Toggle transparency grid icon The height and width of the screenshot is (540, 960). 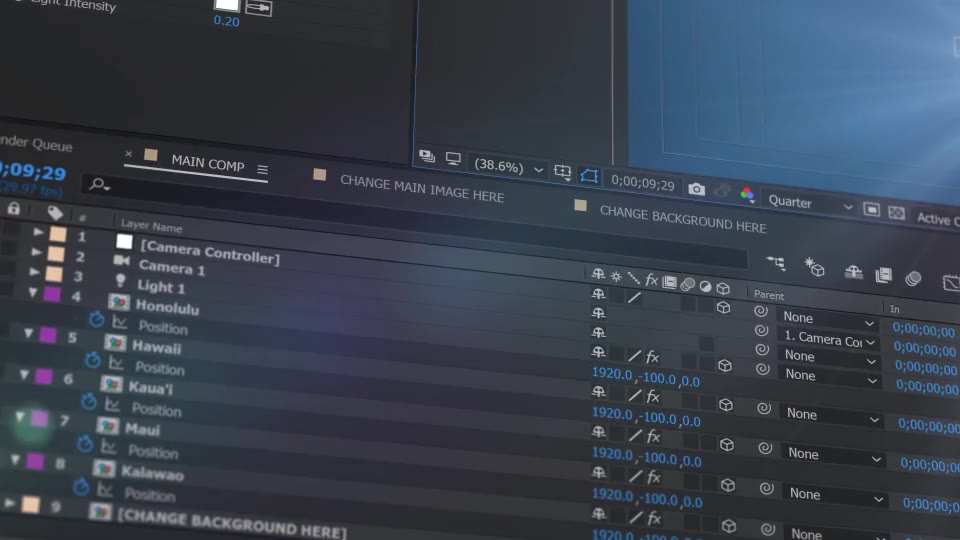(896, 212)
